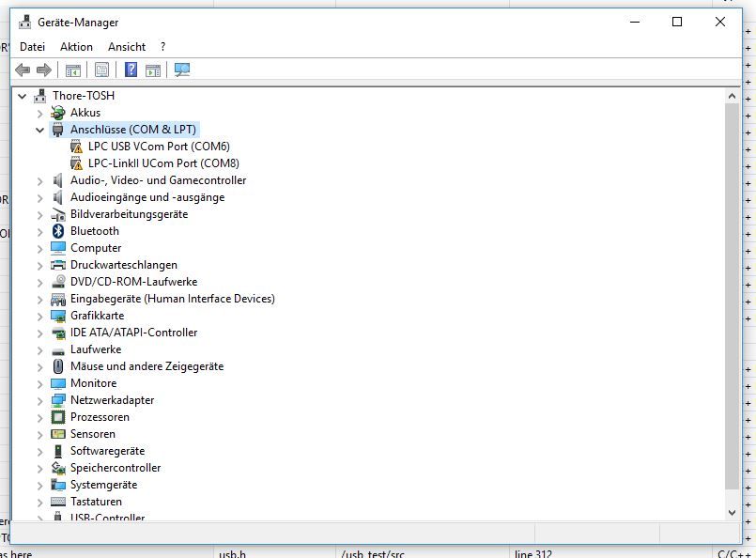Expand Eingabegeräte (Human Interface Devices)
The height and width of the screenshot is (558, 756).
click(40, 300)
